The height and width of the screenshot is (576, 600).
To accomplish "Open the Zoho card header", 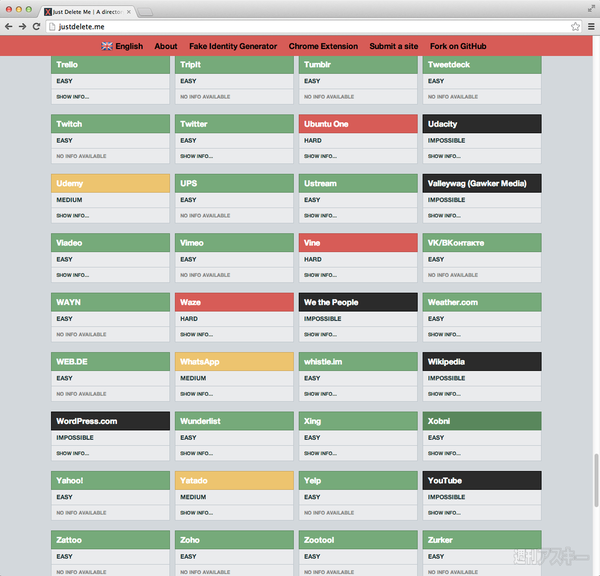I will pos(234,540).
